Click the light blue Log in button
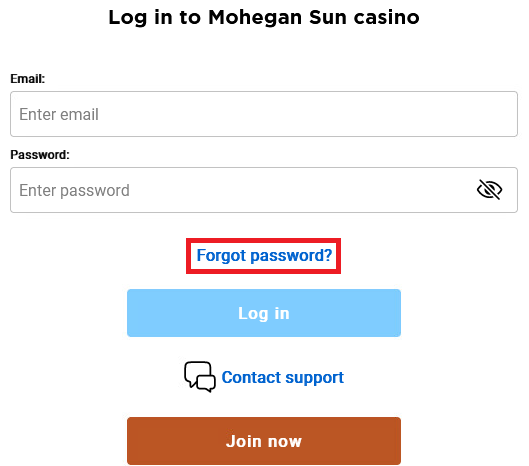 [264, 313]
